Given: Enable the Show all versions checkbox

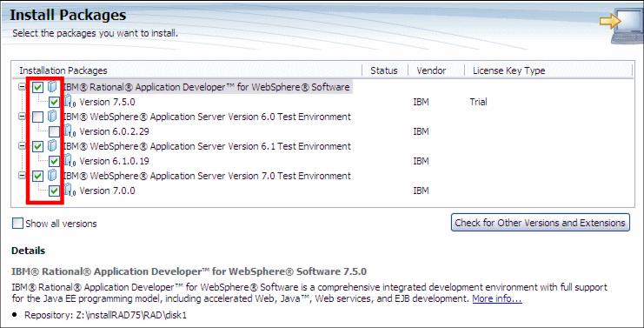Looking at the screenshot, I should tap(17, 224).
